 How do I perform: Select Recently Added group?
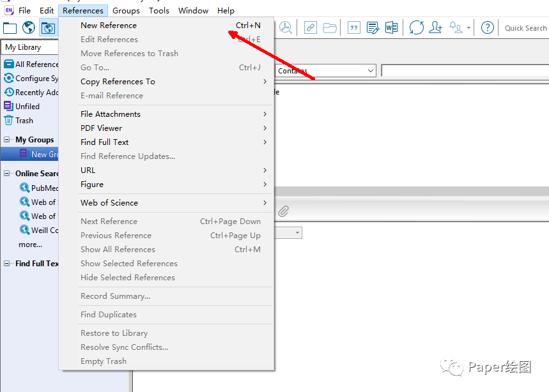tap(31, 93)
